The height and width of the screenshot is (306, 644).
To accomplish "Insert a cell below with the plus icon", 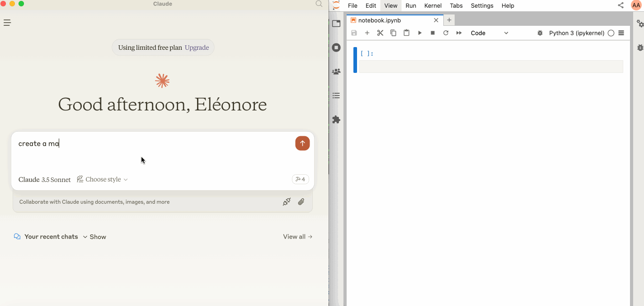I will pyautogui.click(x=367, y=33).
